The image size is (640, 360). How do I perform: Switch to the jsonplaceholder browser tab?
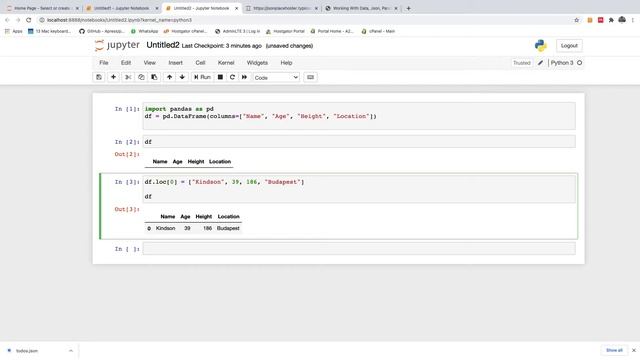[x=281, y=8]
